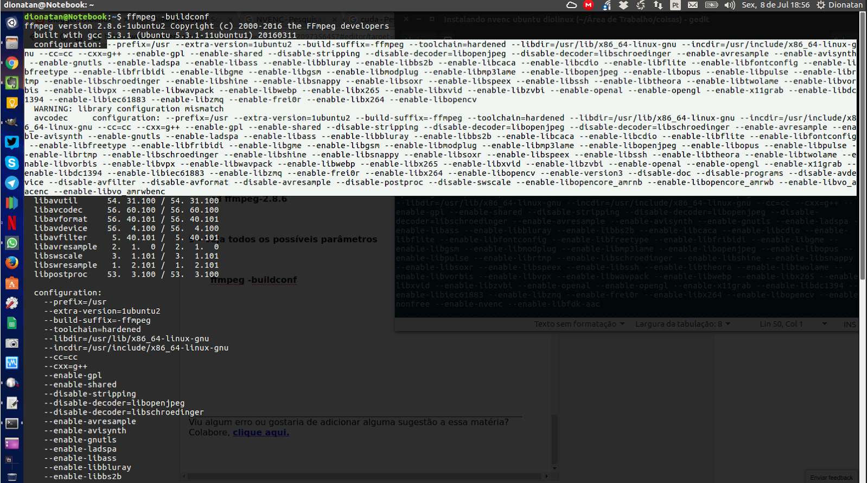Click the '--enable-gpl' line in configuration list

coord(73,376)
